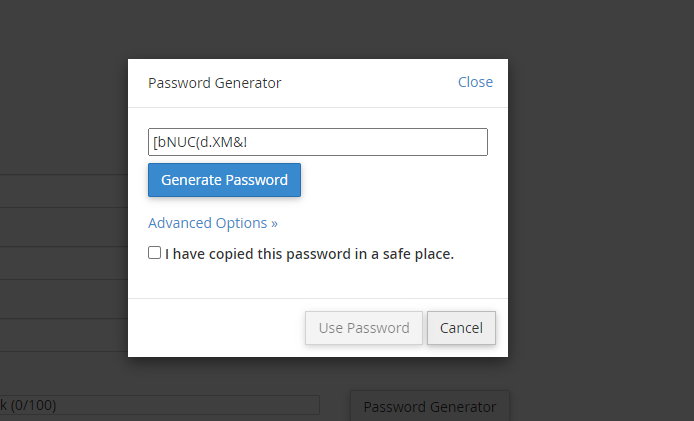The image size is (694, 421).
Task: Click the Generate Password button
Action: [x=224, y=180]
